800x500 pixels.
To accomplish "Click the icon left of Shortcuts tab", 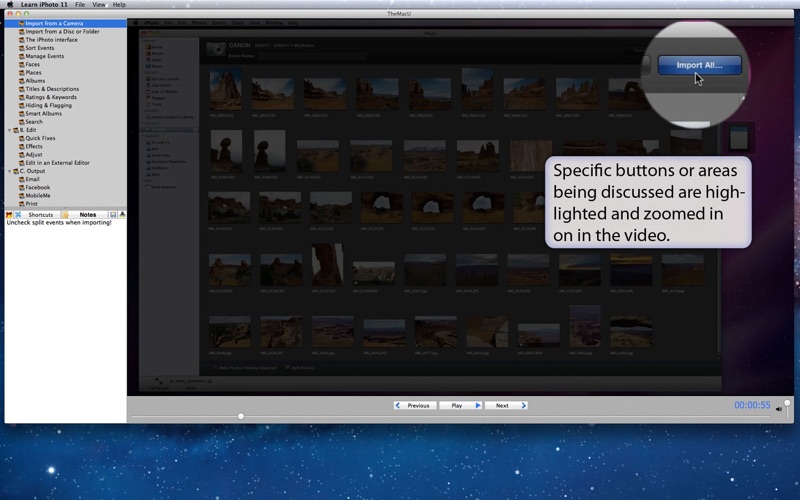I will [18, 215].
